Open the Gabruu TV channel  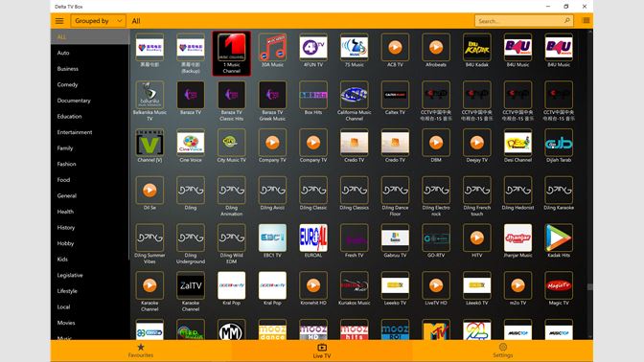(395, 241)
